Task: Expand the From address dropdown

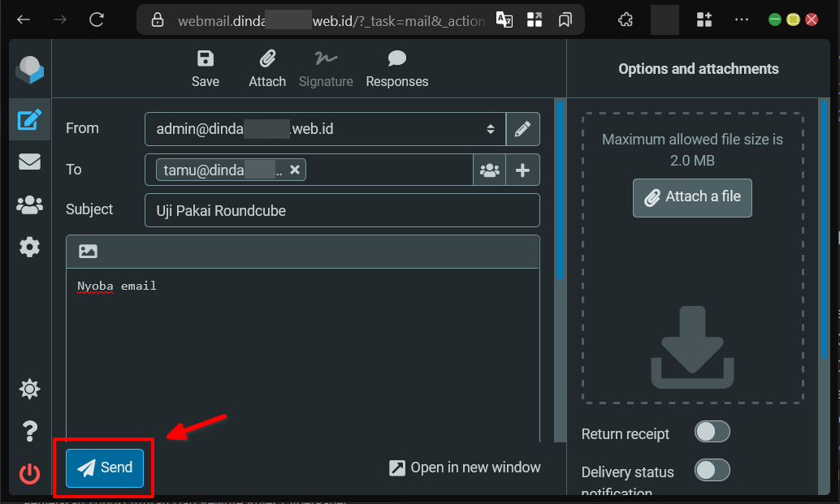Action: 325,129
